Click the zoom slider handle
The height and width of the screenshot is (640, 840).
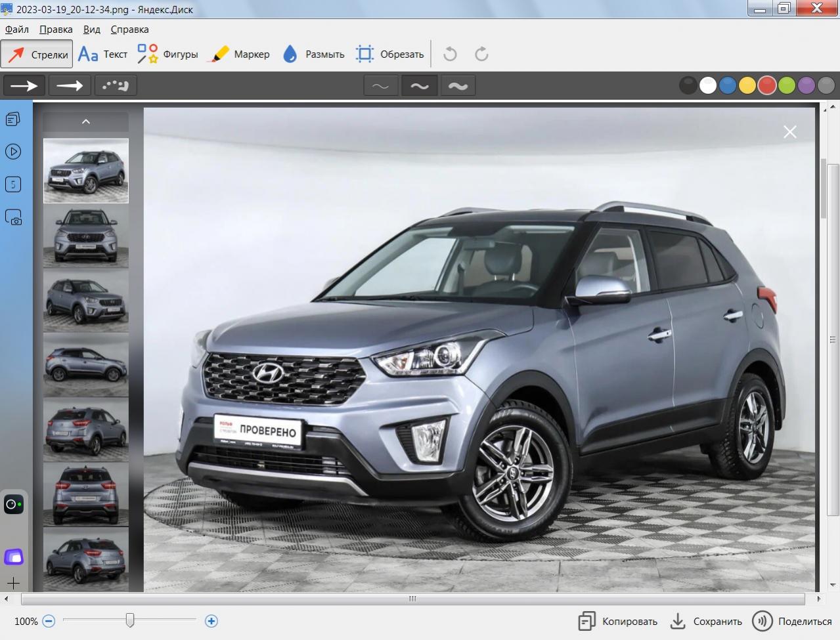point(130,620)
